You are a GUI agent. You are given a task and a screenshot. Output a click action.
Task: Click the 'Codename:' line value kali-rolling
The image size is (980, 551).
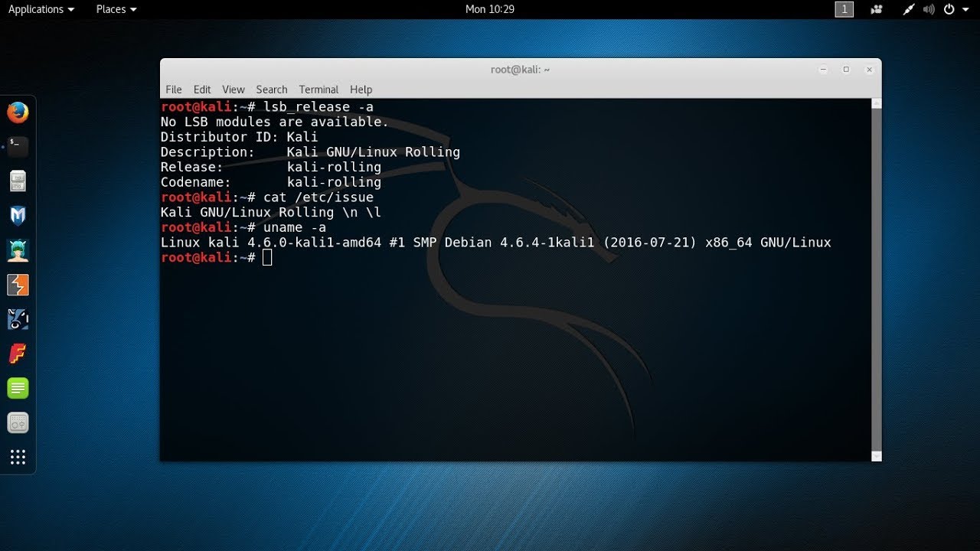pyautogui.click(x=334, y=182)
